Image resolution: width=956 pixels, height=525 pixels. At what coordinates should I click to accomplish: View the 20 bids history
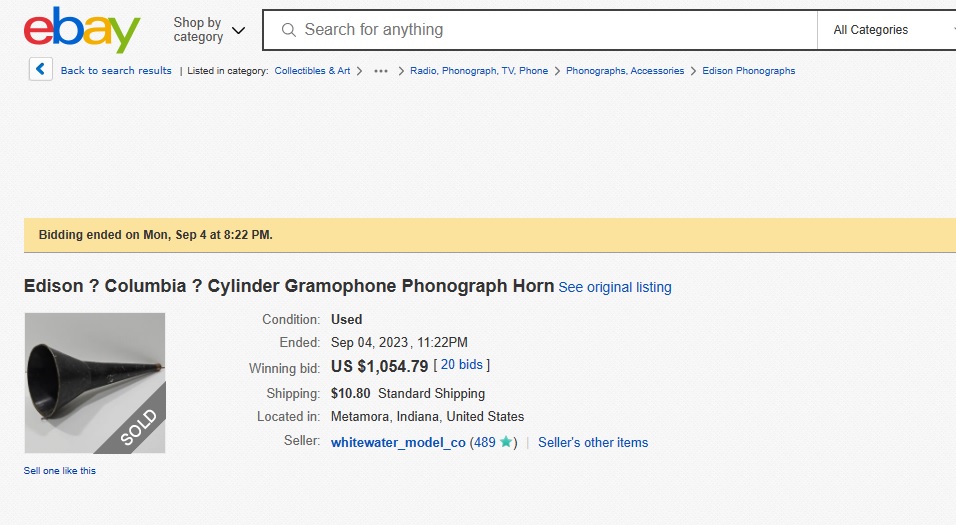point(461,365)
